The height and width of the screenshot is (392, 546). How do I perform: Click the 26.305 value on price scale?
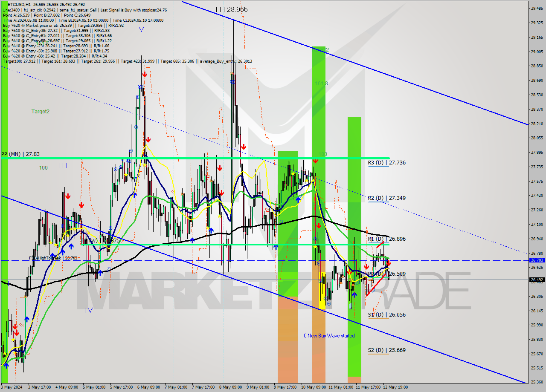coord(537,296)
